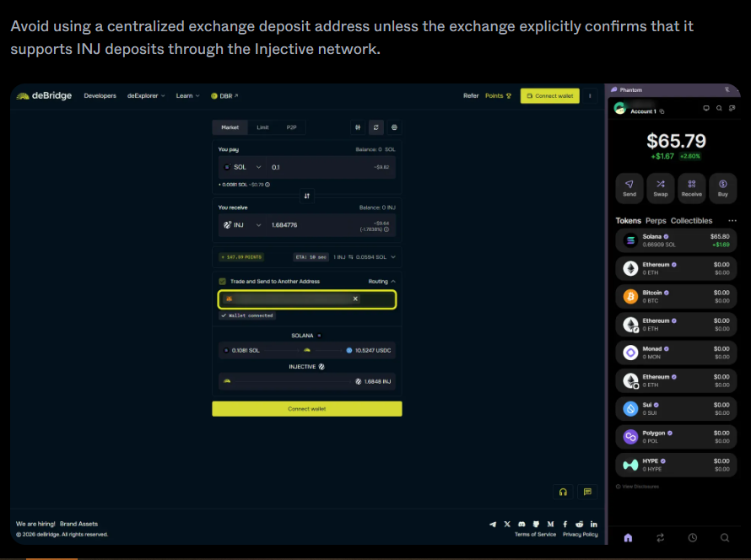
Task: Click the Refer link
Action: (x=471, y=96)
